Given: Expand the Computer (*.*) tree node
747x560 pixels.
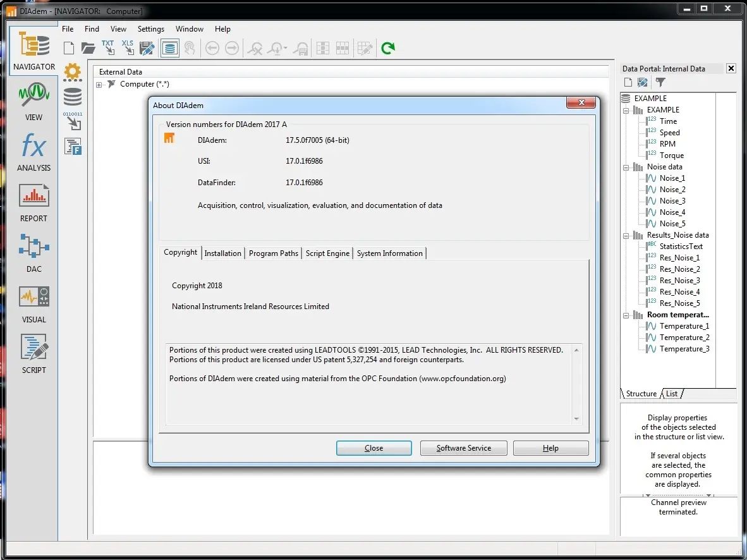Looking at the screenshot, I should (x=99, y=85).
